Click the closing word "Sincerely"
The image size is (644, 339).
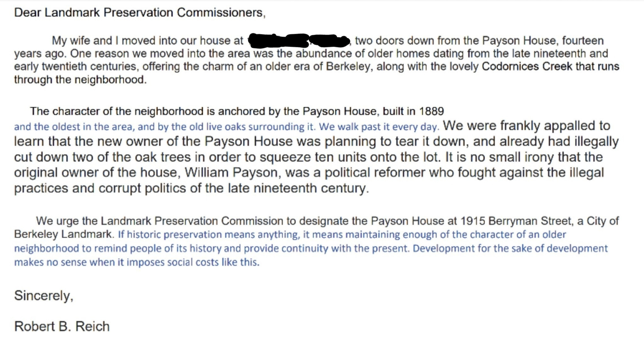point(43,296)
